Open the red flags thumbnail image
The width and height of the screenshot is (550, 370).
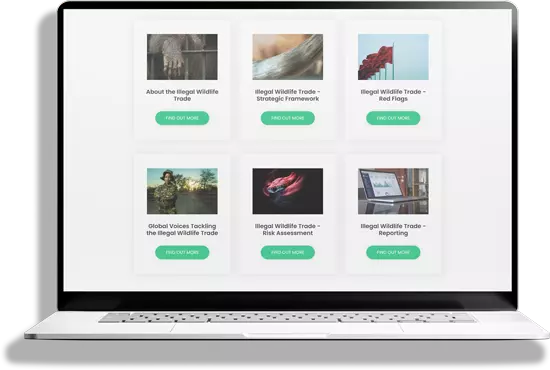click(393, 57)
